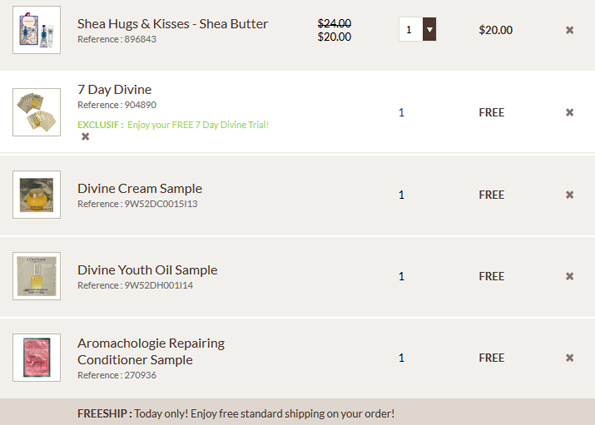Viewport: 595px width, 425px height.
Task: Remove Divine Youth Oil Sample from cart
Action: [x=569, y=276]
